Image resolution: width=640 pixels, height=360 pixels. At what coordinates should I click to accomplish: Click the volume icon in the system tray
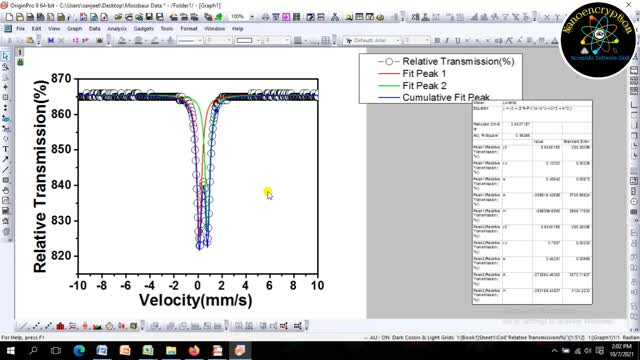pyautogui.click(x=588, y=351)
